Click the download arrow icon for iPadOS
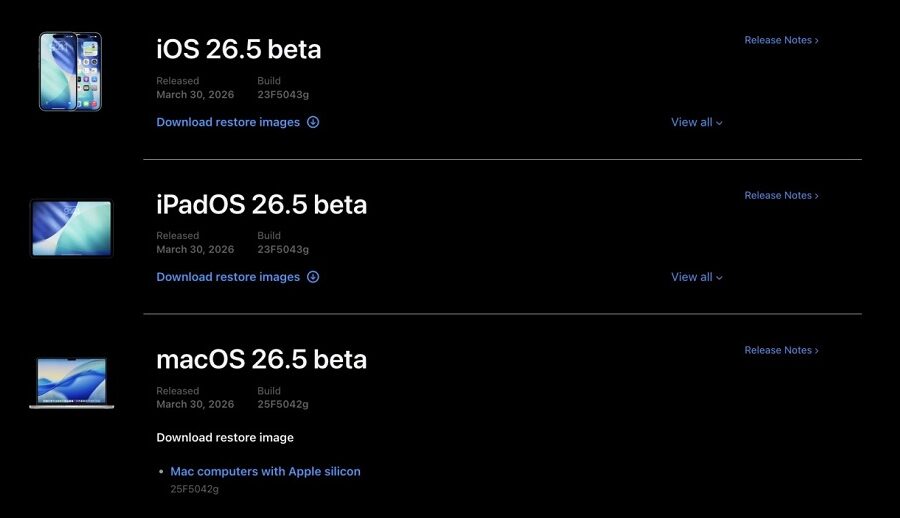 (x=313, y=277)
